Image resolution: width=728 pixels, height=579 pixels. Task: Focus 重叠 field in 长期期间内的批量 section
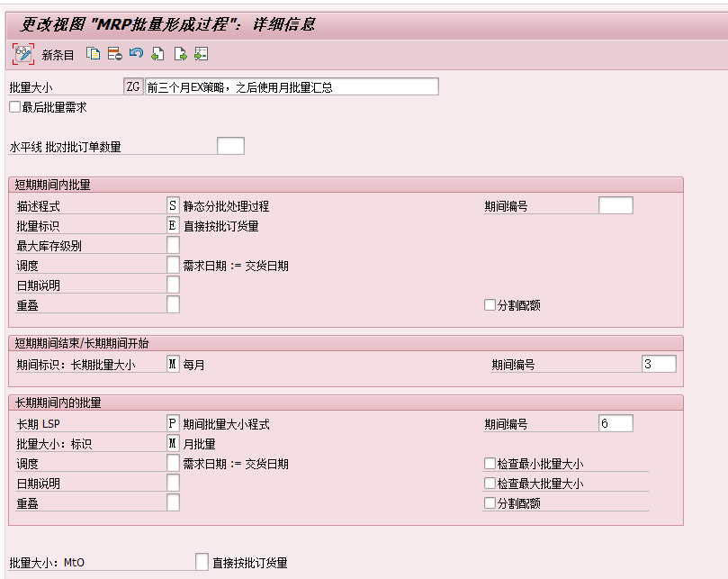coord(173,502)
